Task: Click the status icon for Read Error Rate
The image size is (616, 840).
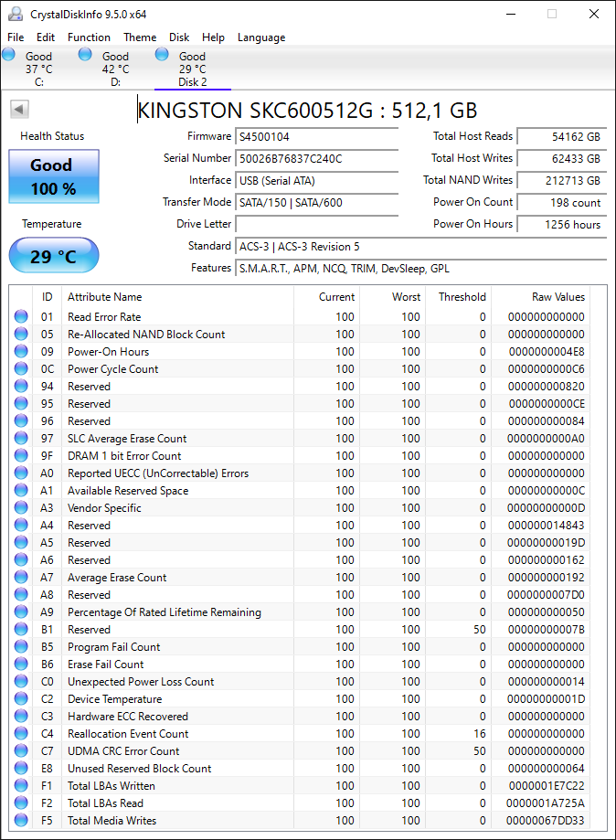Action: pos(21,316)
